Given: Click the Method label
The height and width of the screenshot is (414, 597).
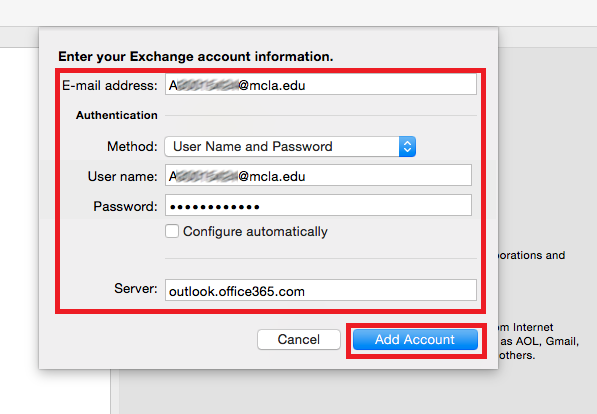Looking at the screenshot, I should [132, 146].
